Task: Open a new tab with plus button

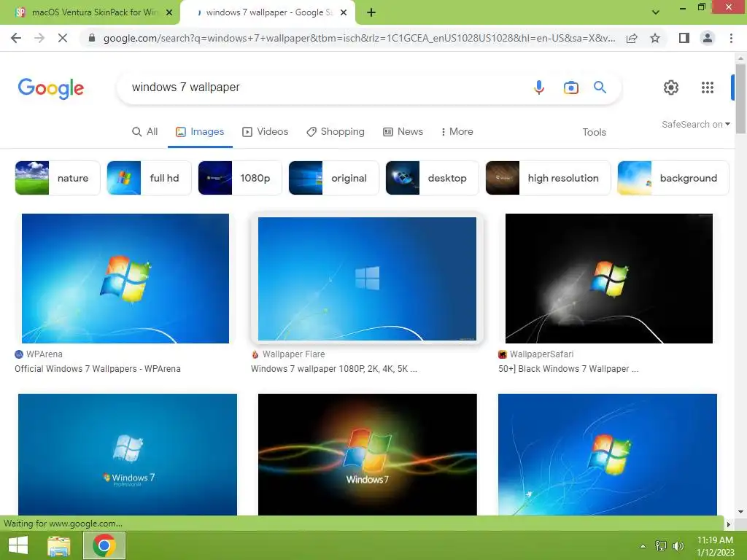Action: coord(371,13)
